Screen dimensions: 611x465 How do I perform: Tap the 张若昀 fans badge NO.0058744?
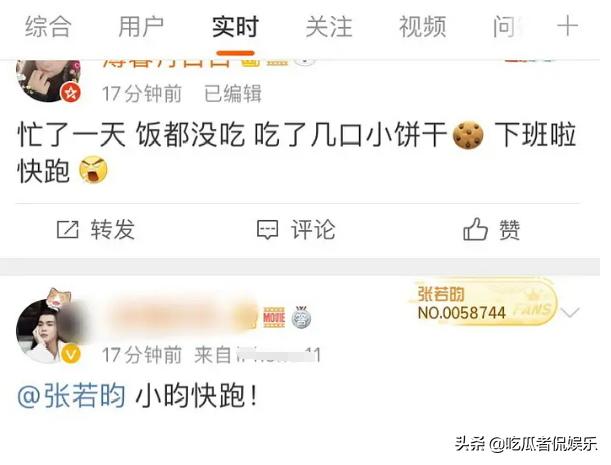point(483,303)
